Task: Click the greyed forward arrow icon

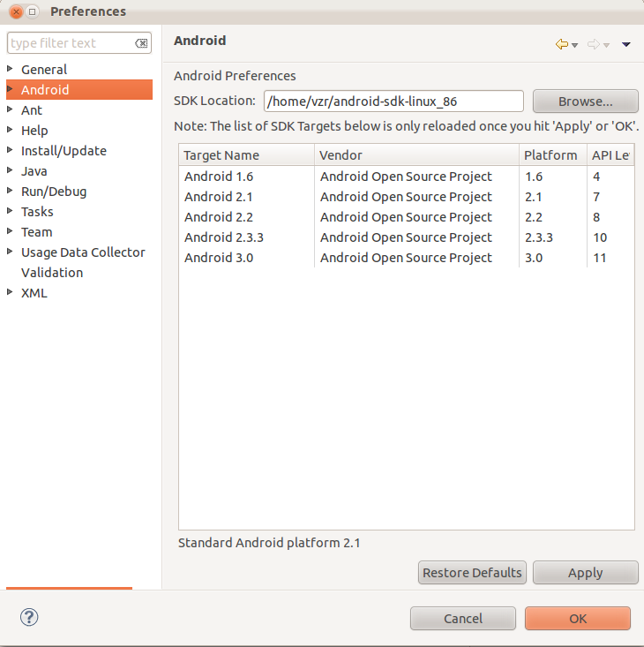Action: click(594, 44)
